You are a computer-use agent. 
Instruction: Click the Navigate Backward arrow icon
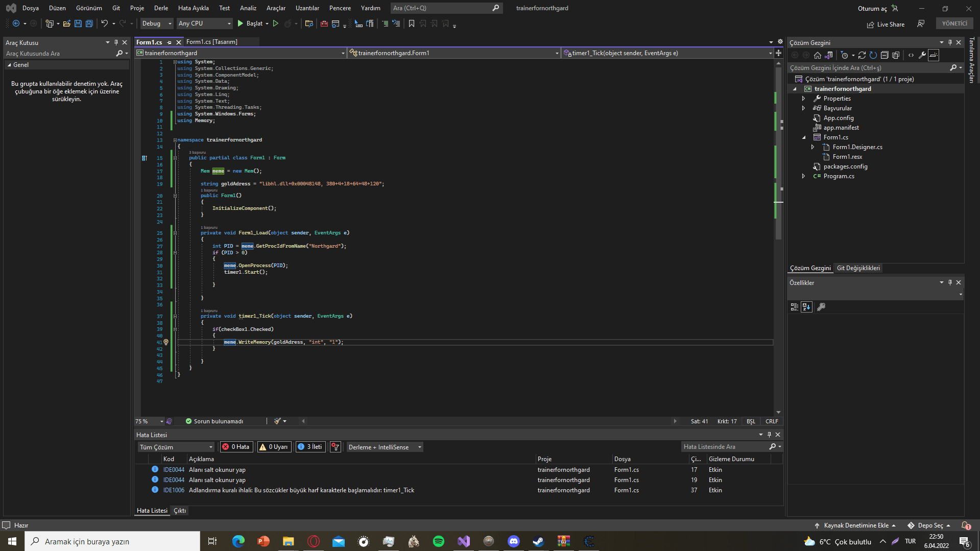16,23
